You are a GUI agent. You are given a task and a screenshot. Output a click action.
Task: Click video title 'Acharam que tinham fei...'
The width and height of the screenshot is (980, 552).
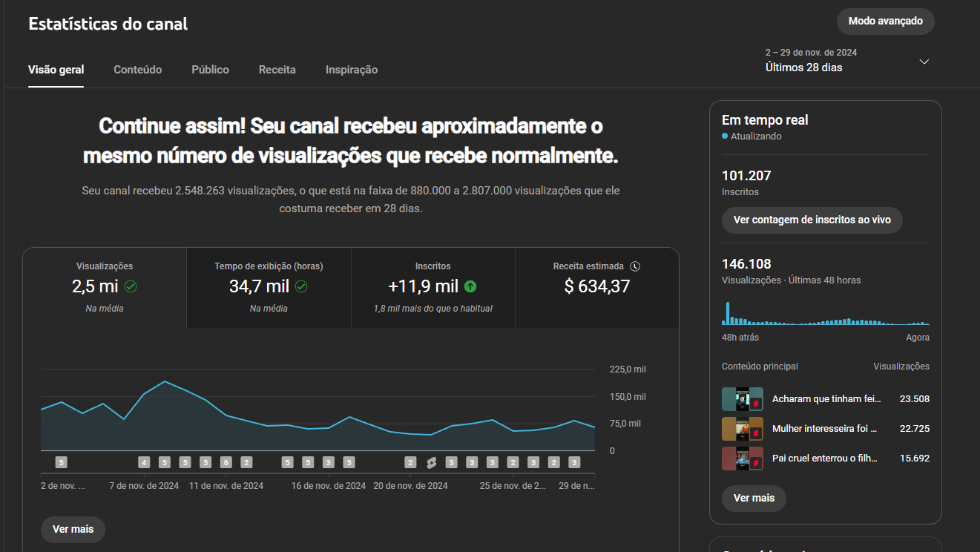[x=826, y=399]
